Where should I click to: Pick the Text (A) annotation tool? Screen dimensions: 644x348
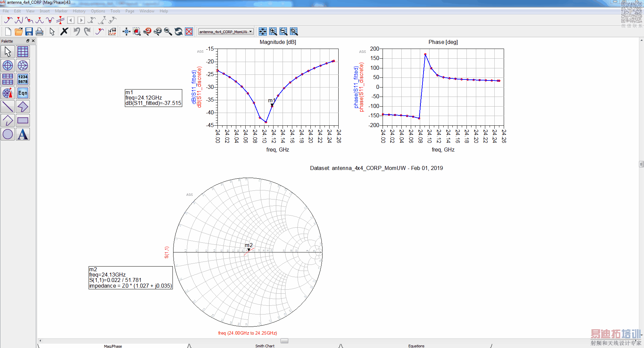tap(23, 134)
